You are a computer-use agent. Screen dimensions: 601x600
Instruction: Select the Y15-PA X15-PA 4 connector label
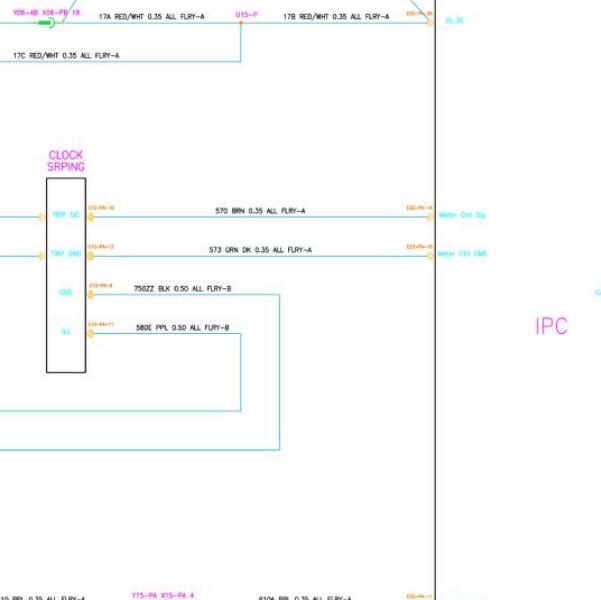[163, 595]
